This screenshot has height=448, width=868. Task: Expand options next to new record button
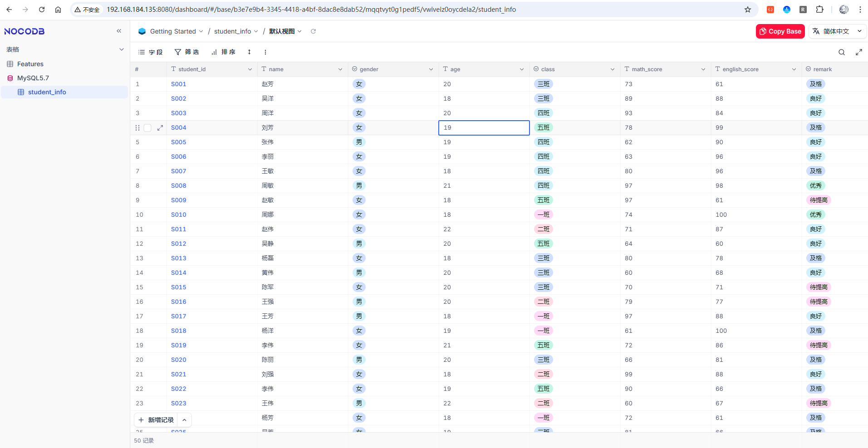tap(184, 420)
